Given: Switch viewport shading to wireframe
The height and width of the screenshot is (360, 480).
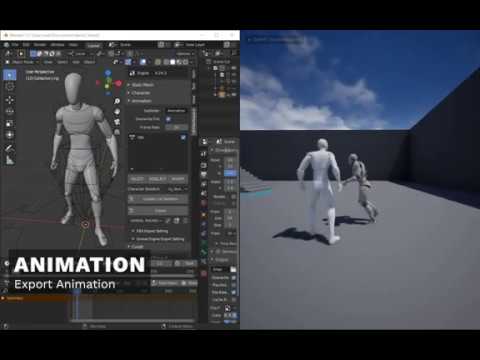Looking at the screenshot, I should click(165, 62).
